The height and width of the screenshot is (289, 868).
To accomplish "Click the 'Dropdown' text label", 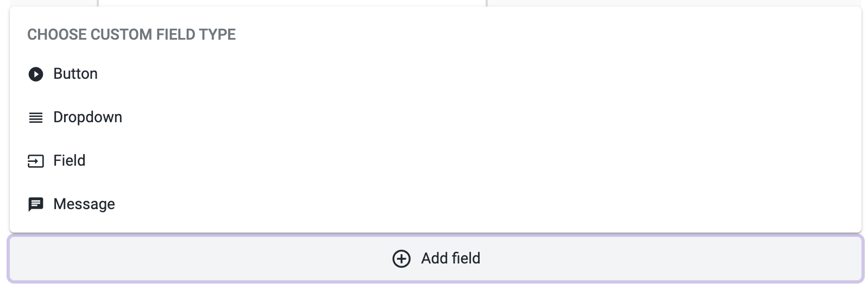I will [88, 117].
